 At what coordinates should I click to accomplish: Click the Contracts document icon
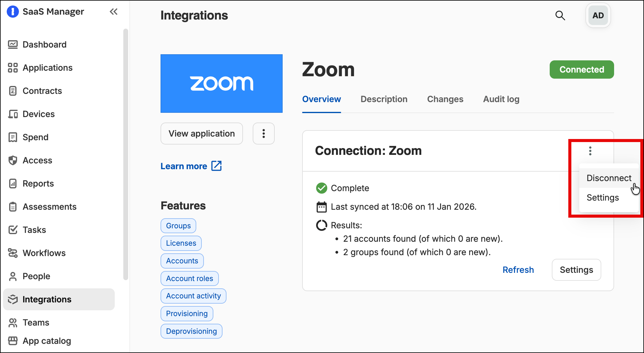(13, 91)
